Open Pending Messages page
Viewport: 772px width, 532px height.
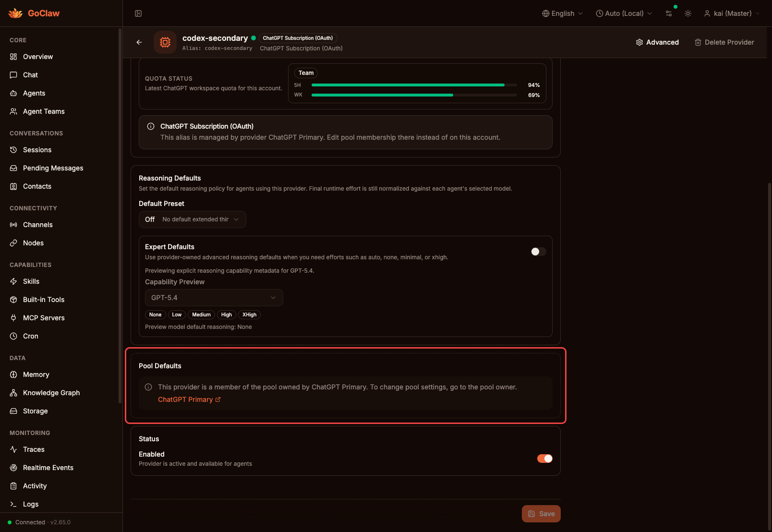(x=60, y=168)
